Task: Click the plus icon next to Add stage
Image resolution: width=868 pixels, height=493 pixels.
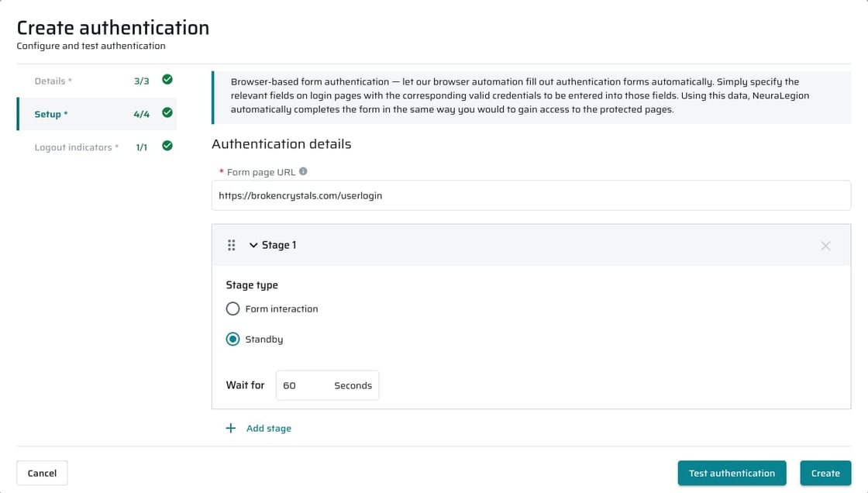Action: [x=231, y=428]
